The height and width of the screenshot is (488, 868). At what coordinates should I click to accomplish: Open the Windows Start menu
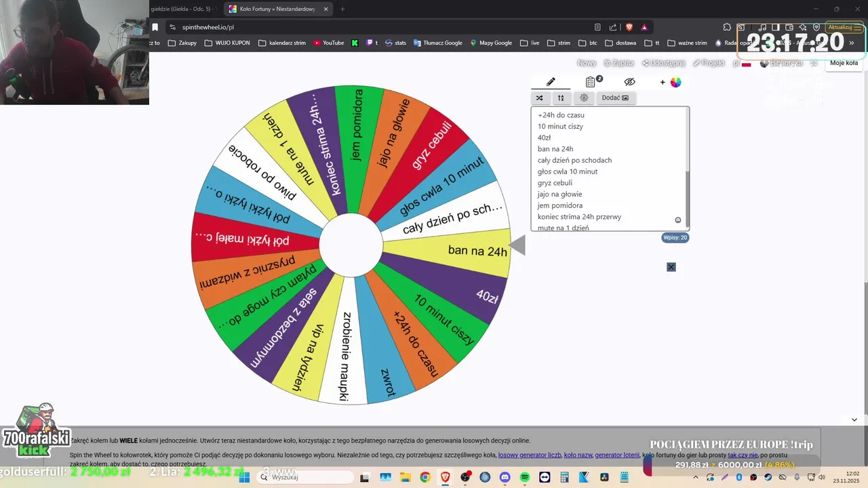tap(244, 477)
